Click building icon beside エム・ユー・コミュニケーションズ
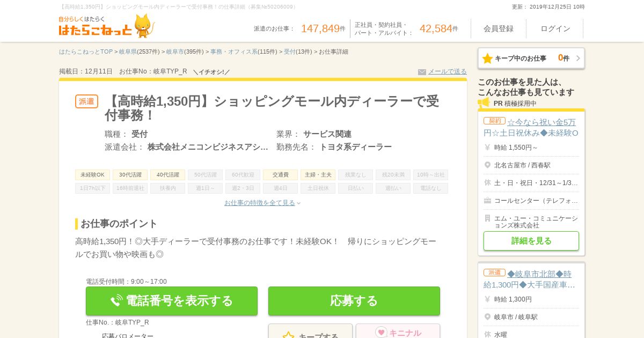The width and height of the screenshot is (644, 338). click(487, 218)
